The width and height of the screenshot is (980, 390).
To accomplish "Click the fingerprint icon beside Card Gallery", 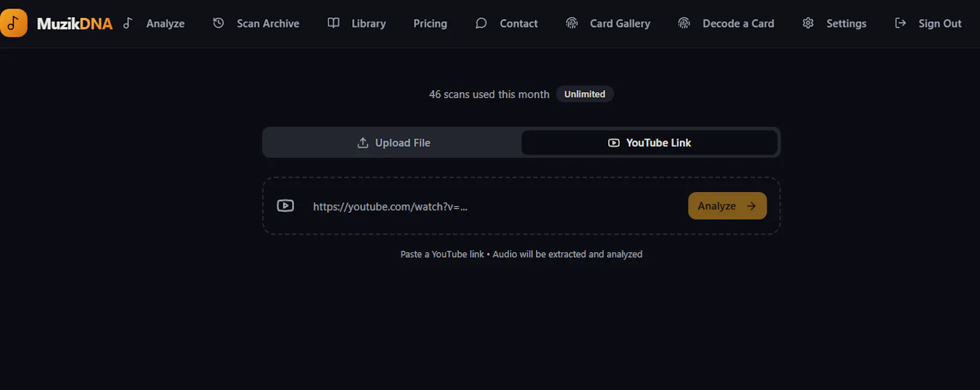I will pyautogui.click(x=571, y=23).
